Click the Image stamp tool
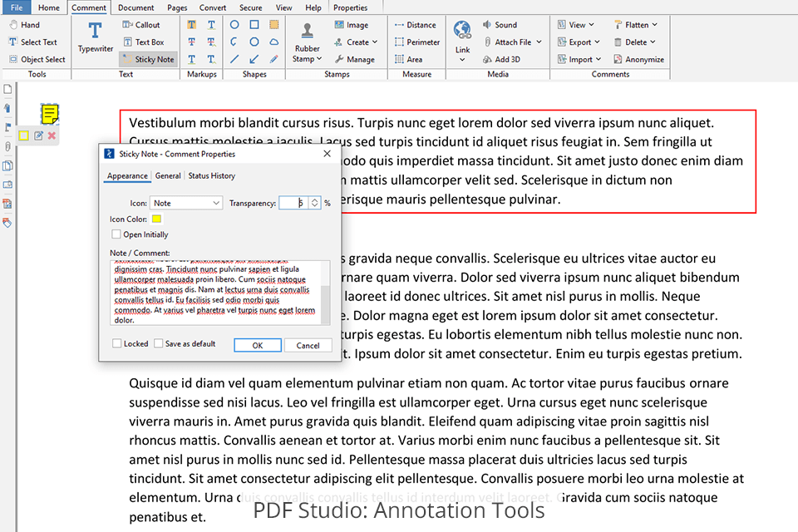The image size is (798, 532). point(351,24)
